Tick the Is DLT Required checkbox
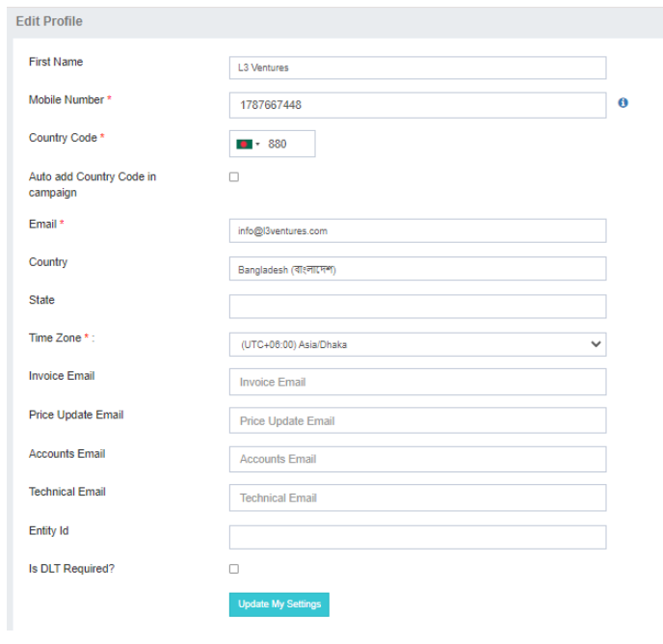The image size is (663, 644). [x=234, y=569]
